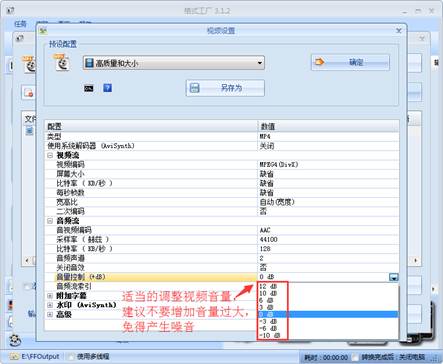Click the 自动(宽度) value

pos(277,202)
